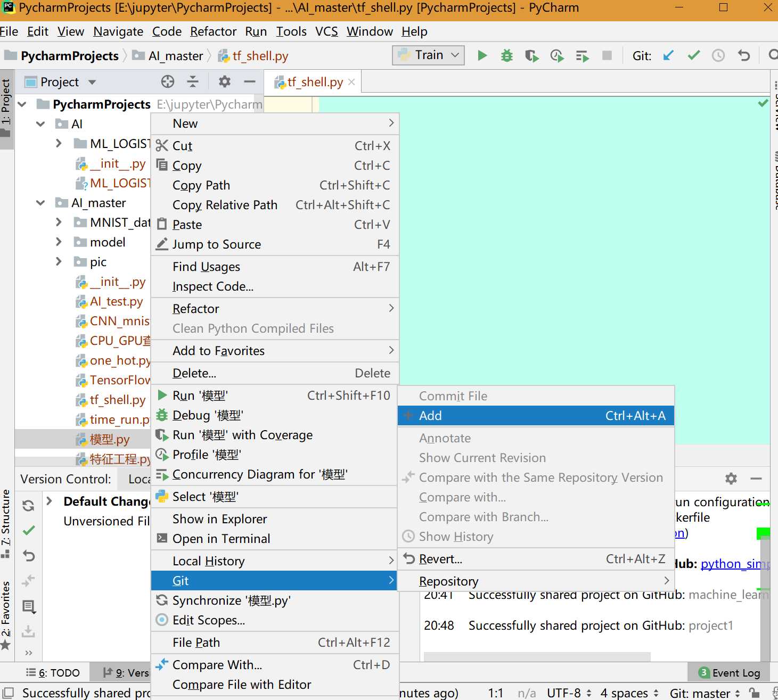Commit from Version Control green checkmark
778x700 pixels.
pyautogui.click(x=29, y=530)
